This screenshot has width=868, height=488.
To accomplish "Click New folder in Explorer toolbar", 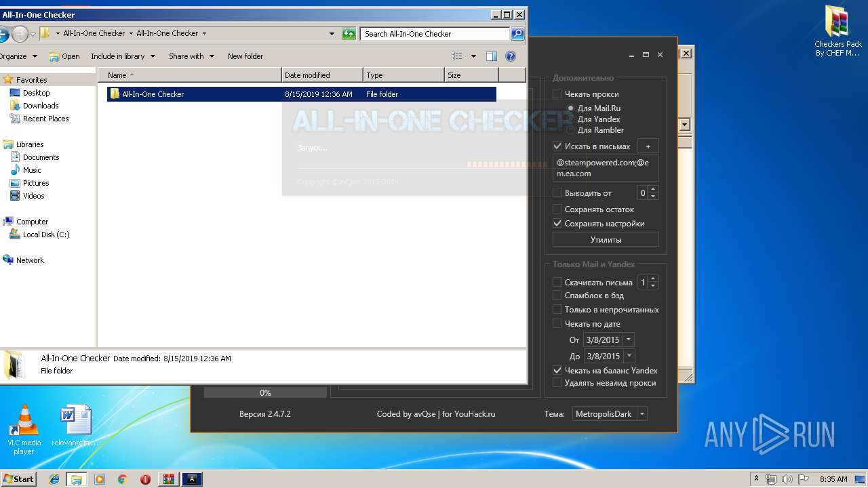I will [x=245, y=56].
